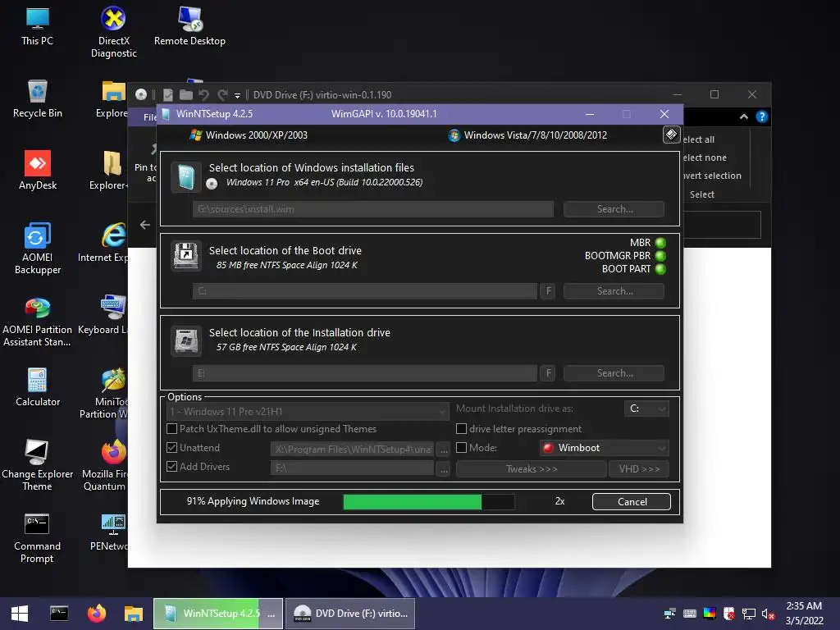Open Windows Start button

click(20, 614)
